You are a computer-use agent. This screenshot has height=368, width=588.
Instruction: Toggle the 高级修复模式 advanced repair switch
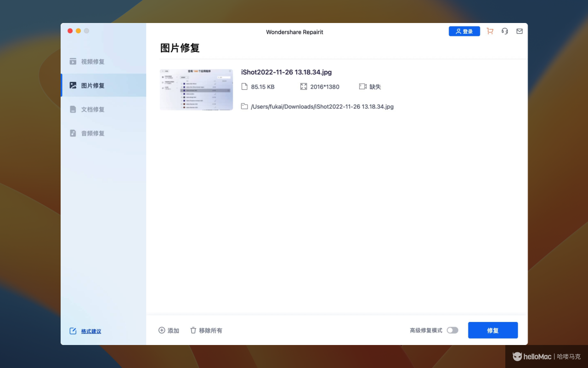pos(452,330)
